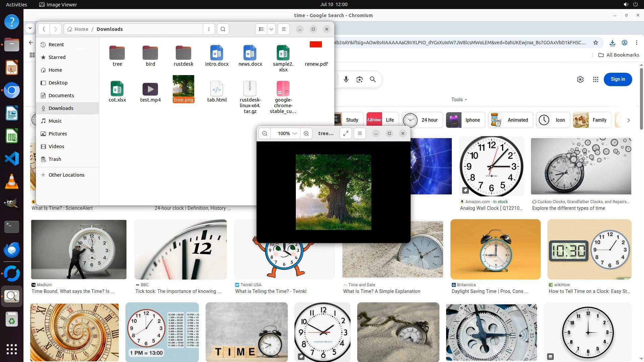Search by voice using the microphone icon

click(x=346, y=79)
